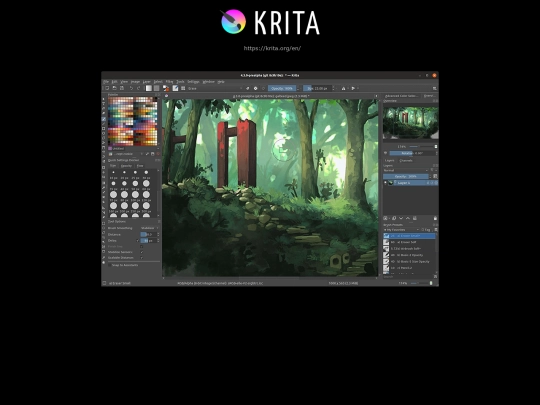Screen dimensions: 540x405
Task: Click the delete layer trash icon
Action: click(435, 218)
